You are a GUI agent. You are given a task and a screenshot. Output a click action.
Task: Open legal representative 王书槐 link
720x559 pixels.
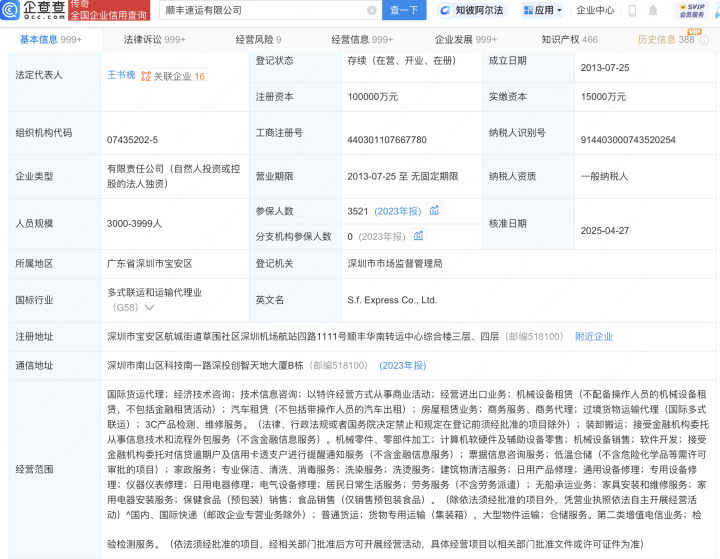pyautogui.click(x=120, y=76)
